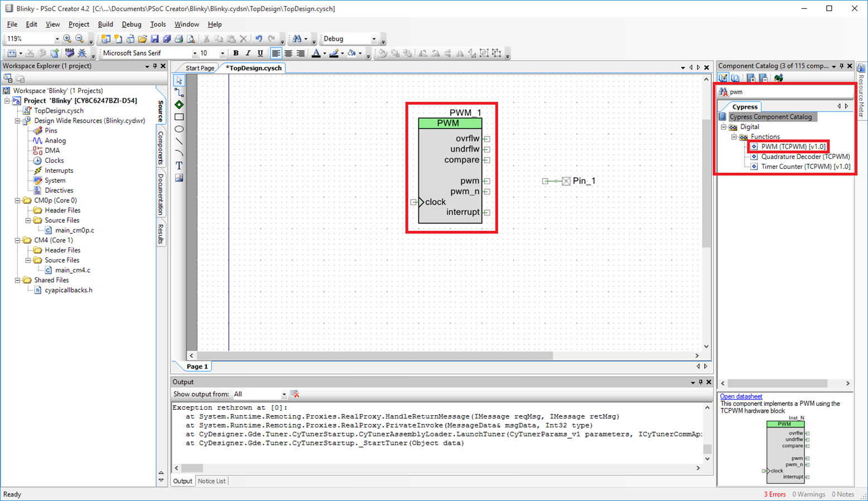The width and height of the screenshot is (868, 501).
Task: Click the Zoom Out magnifier icon
Action: pyautogui.click(x=80, y=39)
